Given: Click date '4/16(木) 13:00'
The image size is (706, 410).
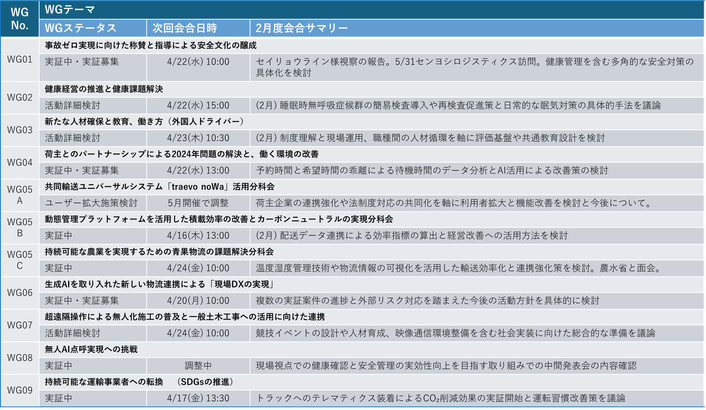Looking at the screenshot, I should (x=198, y=235).
